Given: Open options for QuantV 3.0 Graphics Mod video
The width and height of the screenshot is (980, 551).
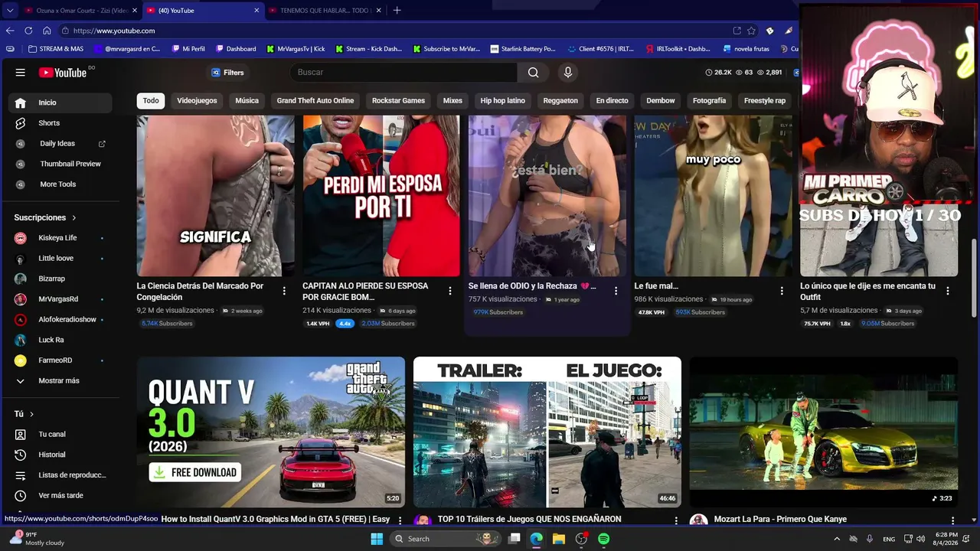Looking at the screenshot, I should coord(400,520).
